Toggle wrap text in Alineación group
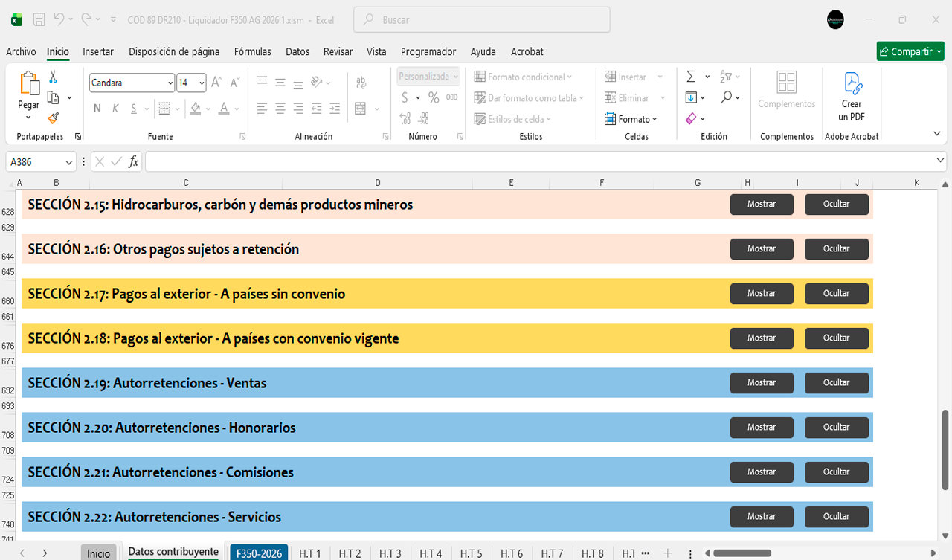The height and width of the screenshot is (560, 952). [361, 83]
